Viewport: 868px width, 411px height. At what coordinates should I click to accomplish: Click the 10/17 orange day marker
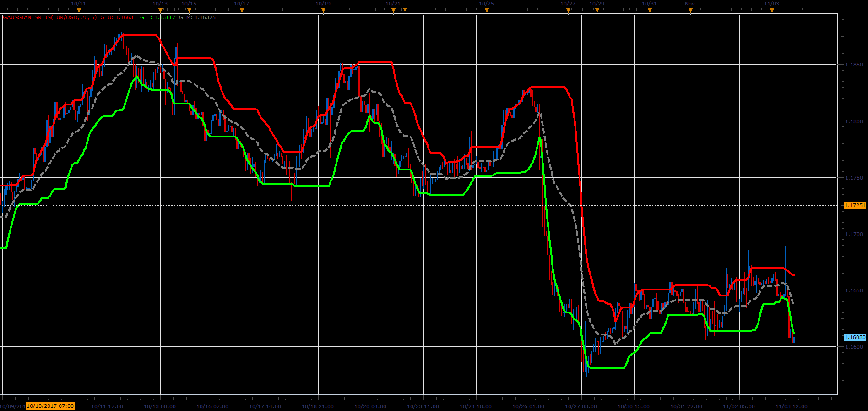242,10
